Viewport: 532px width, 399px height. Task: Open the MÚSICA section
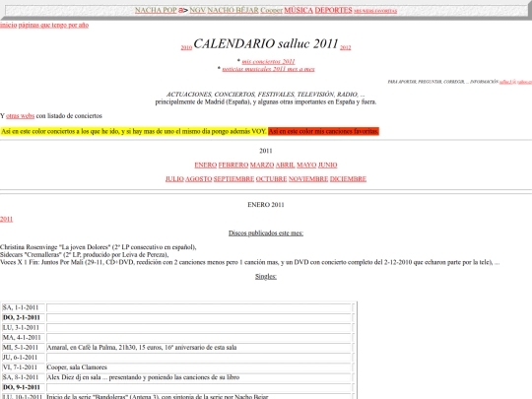(299, 10)
